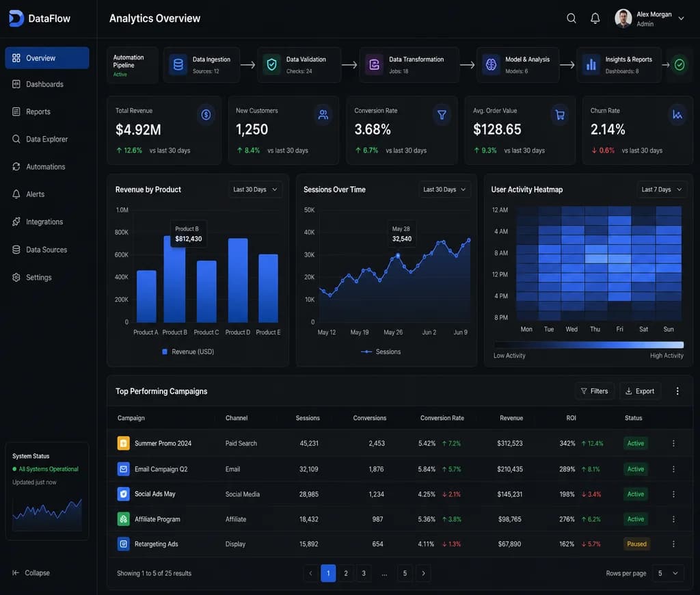Open Top Performing Campaigns more options menu
The width and height of the screenshot is (700, 595).
click(x=677, y=391)
